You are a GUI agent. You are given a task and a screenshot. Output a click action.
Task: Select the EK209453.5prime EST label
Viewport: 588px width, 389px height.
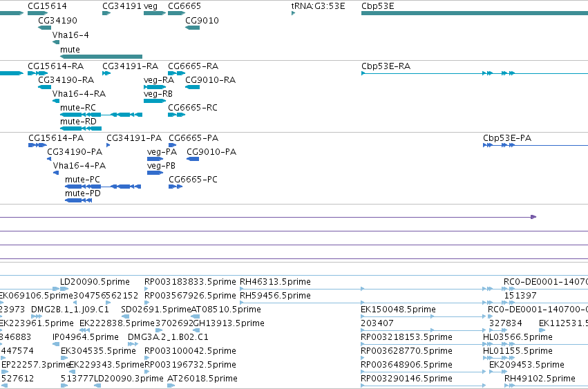[x=527, y=365]
